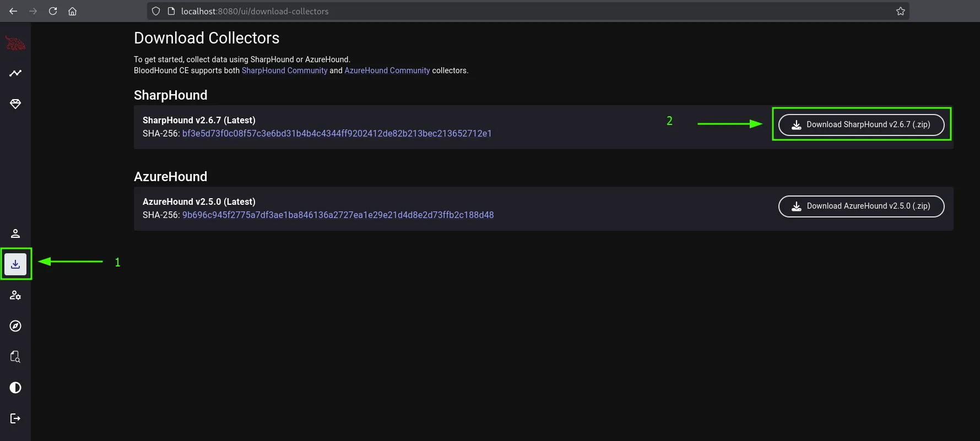Click the shield tracking protection icon

[156, 11]
